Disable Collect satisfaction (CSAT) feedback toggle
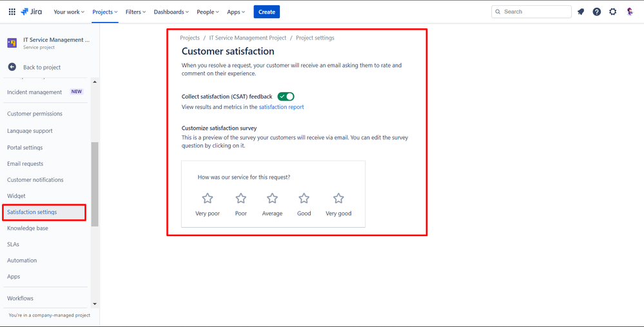644x327 pixels. click(286, 97)
